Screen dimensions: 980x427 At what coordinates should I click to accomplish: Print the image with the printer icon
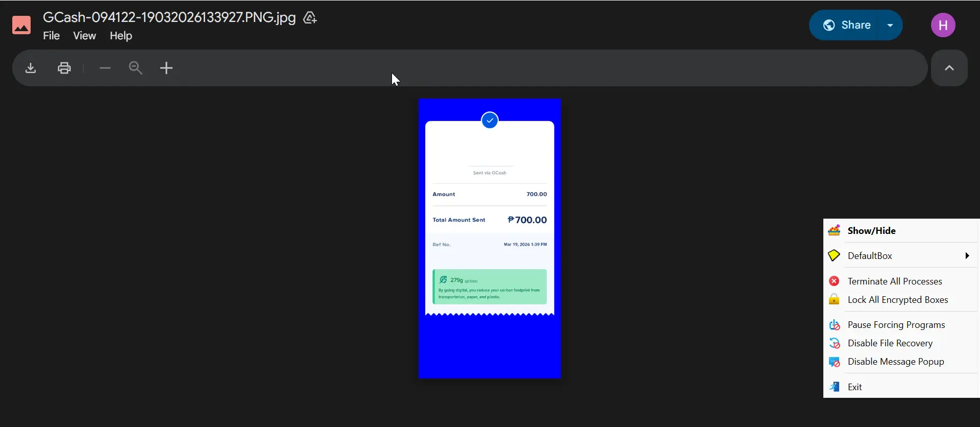tap(64, 68)
